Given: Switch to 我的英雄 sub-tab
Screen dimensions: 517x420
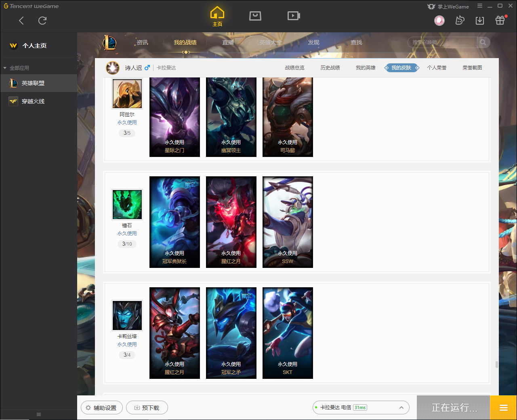Looking at the screenshot, I should pyautogui.click(x=366, y=68).
